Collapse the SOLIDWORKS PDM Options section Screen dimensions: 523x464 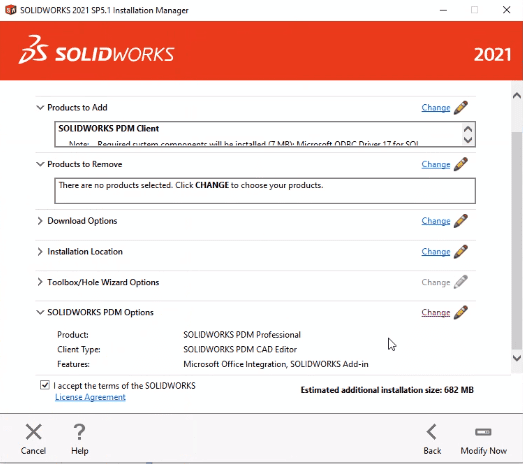tap(40, 313)
